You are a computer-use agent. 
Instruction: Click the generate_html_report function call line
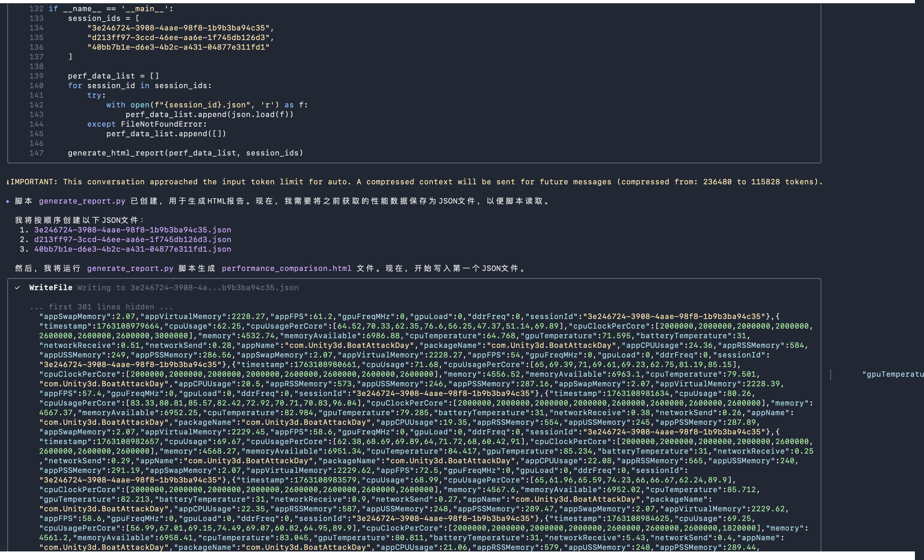point(185,153)
